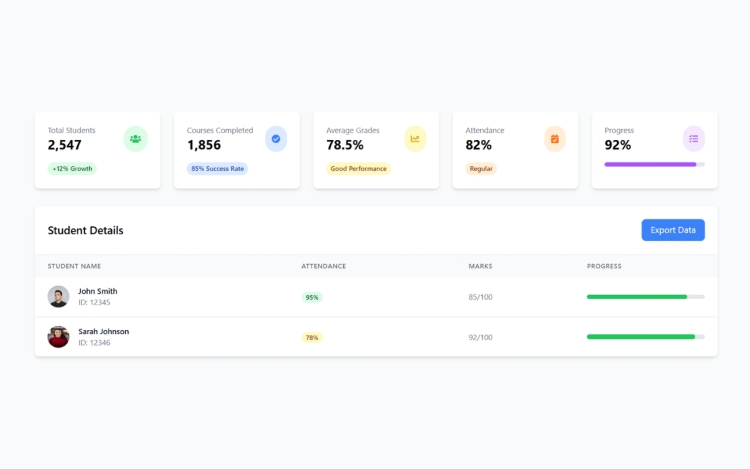Click the Courses Completed card label
Screen dimensions: 750x469
[x=220, y=130]
